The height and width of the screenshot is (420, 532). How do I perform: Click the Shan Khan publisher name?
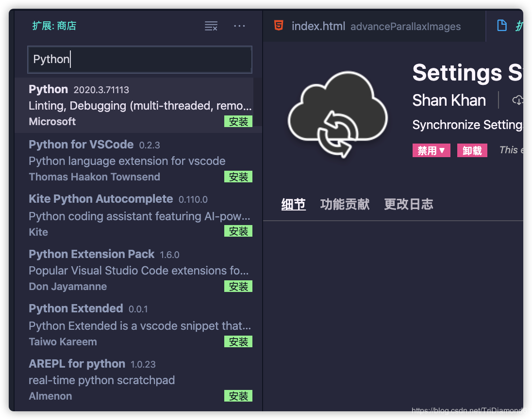[449, 100]
